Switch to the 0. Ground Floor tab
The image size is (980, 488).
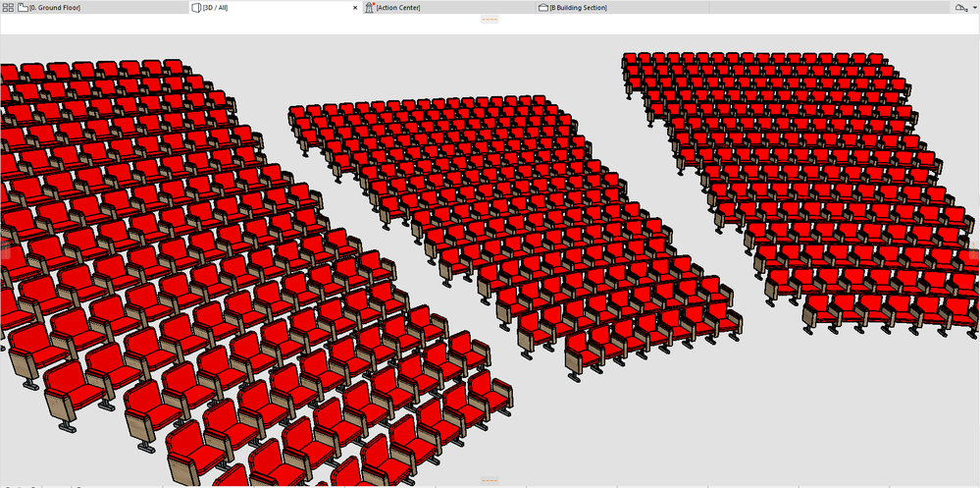click(102, 8)
